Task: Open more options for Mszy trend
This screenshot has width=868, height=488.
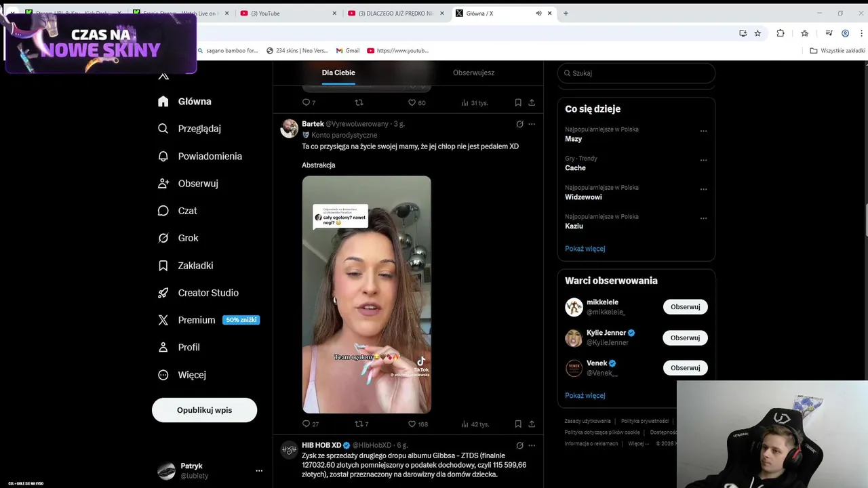Action: pyautogui.click(x=703, y=131)
